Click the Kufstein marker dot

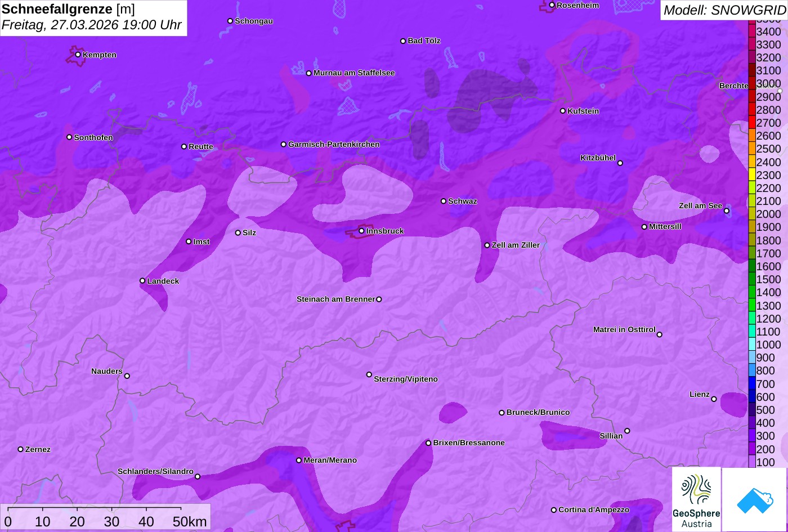562,111
